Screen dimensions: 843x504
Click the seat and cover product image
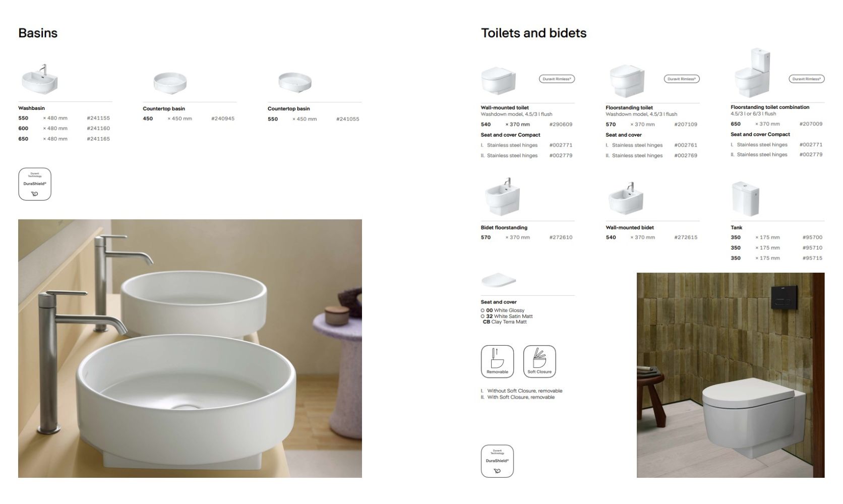(499, 281)
